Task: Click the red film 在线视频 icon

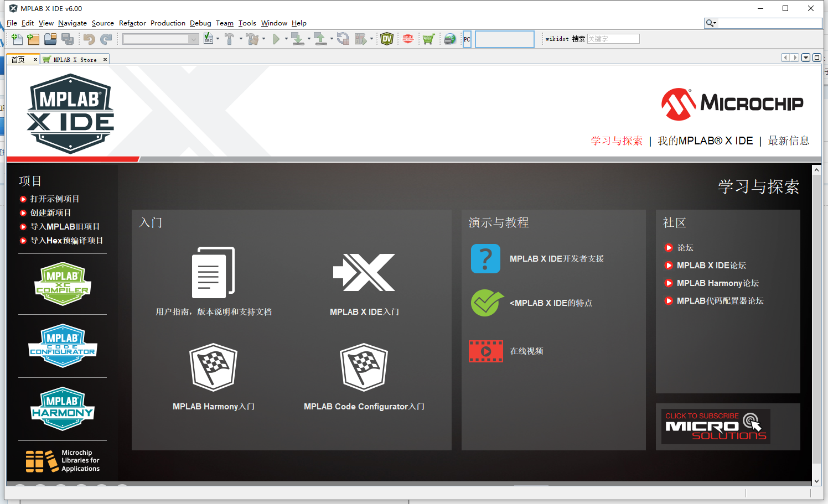Action: point(486,351)
